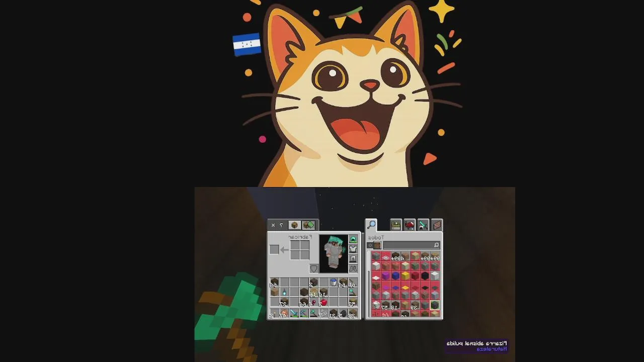This screenshot has height=362, width=644.
Task: Click the helmet armor slot
Action: [x=353, y=239]
